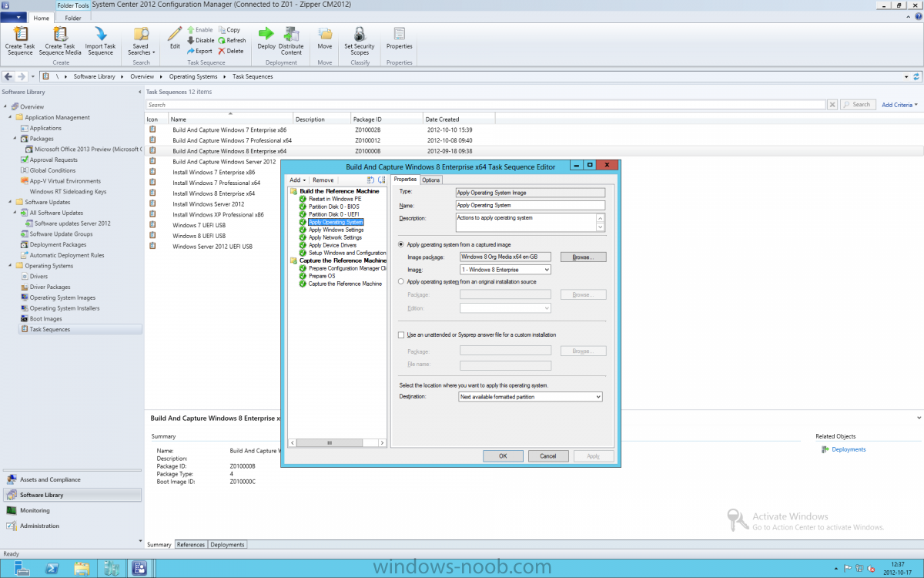Screen dimensions: 924x578
Task: Switch to the Deployments tab at the bottom
Action: point(227,545)
